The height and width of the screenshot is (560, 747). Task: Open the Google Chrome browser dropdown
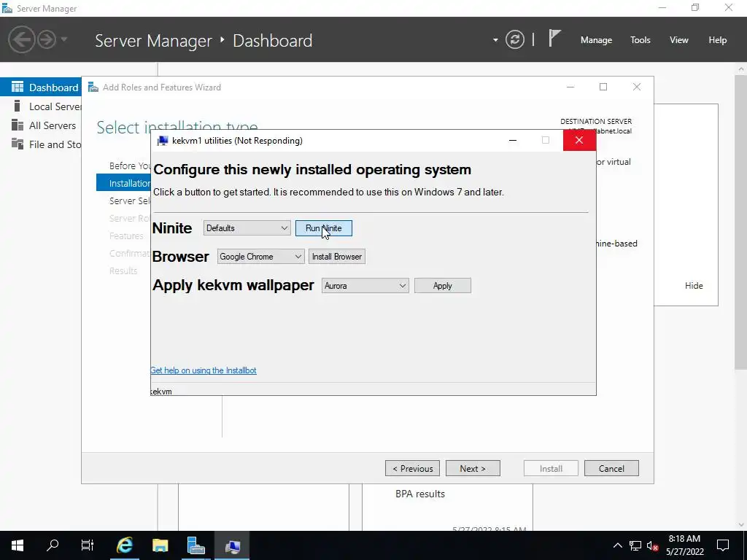point(260,257)
